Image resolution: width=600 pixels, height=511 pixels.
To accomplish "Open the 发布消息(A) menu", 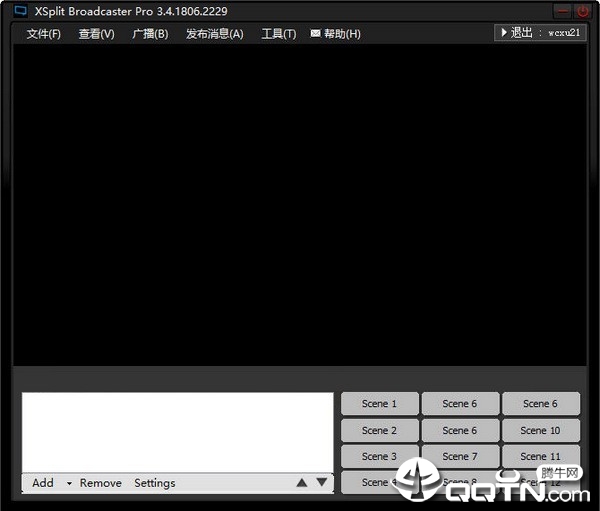I will coord(215,34).
